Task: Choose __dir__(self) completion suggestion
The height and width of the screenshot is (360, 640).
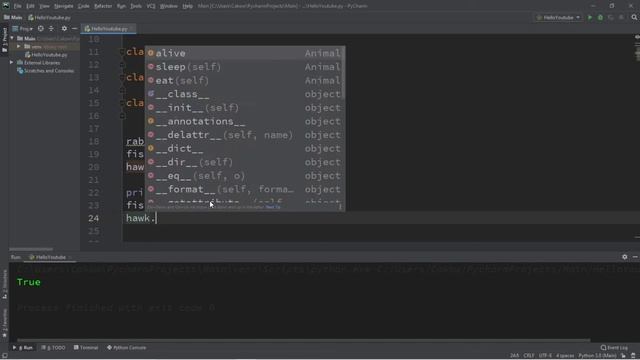Action: [x=245, y=162]
